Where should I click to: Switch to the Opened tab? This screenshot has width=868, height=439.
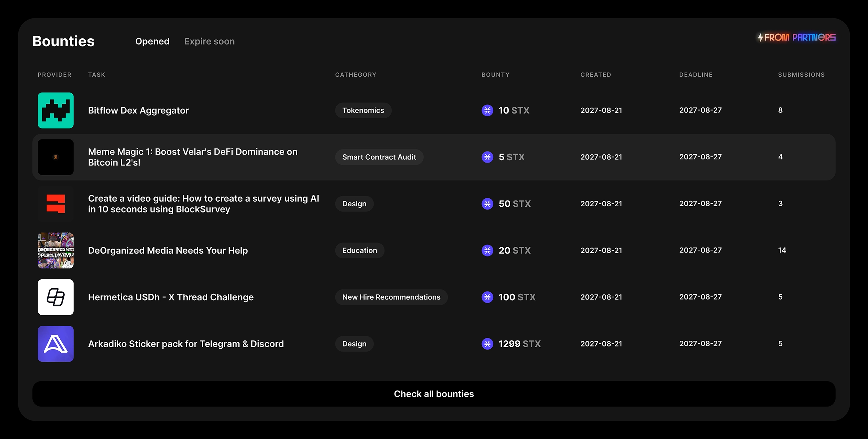coord(152,42)
